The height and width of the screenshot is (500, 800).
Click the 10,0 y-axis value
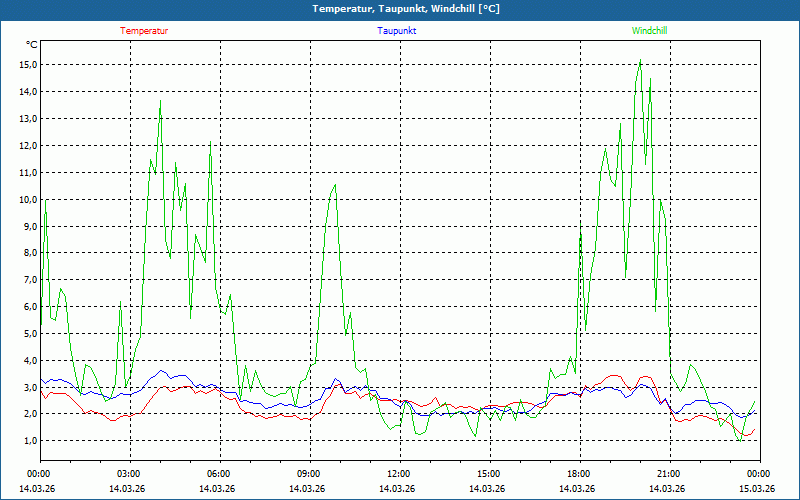[x=27, y=199]
